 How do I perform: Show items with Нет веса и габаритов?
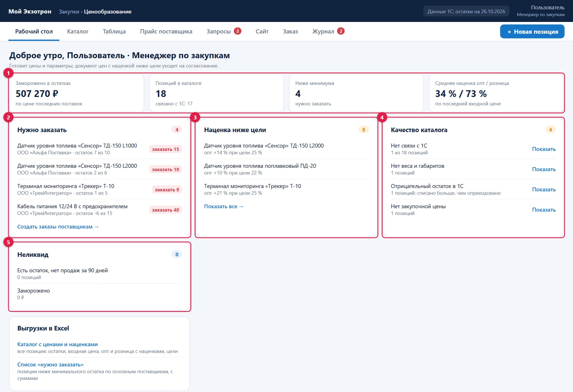(x=544, y=169)
